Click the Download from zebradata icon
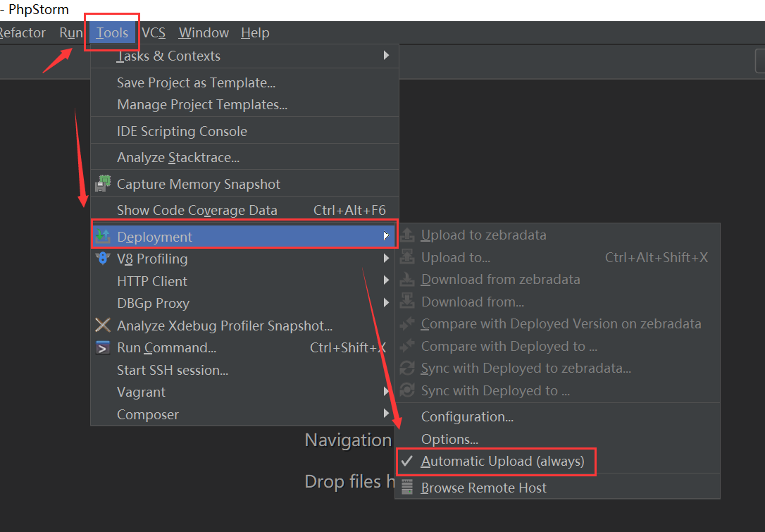 (407, 280)
